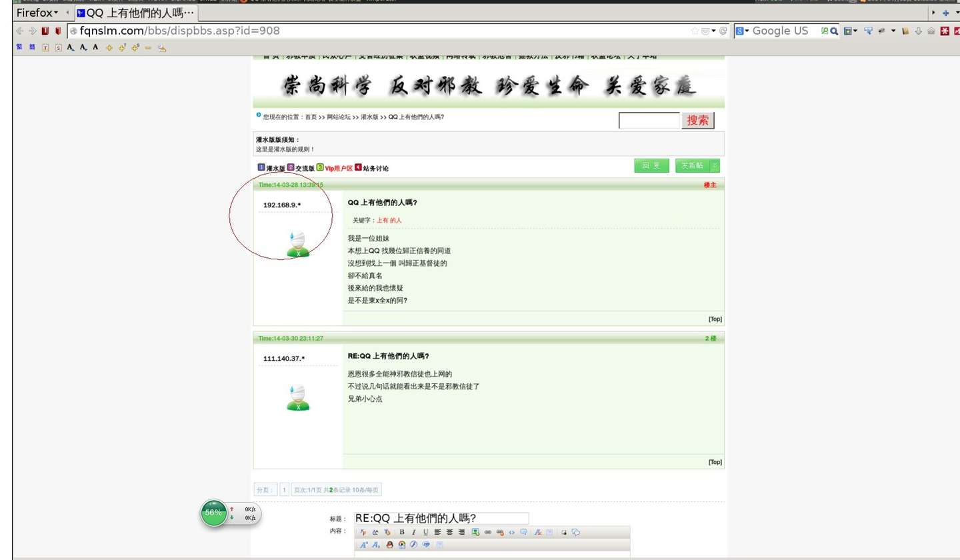Click the text 我是一位姐妹

[x=369, y=238]
